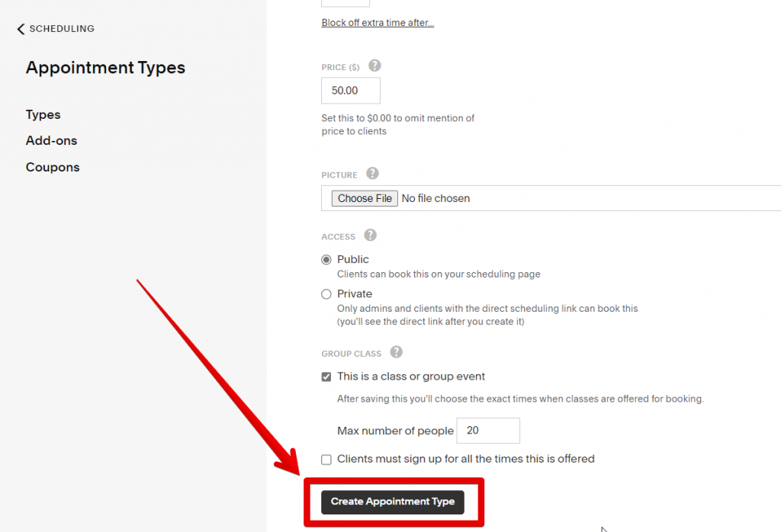Click the Price input field
The width and height of the screenshot is (781, 532).
coord(351,91)
